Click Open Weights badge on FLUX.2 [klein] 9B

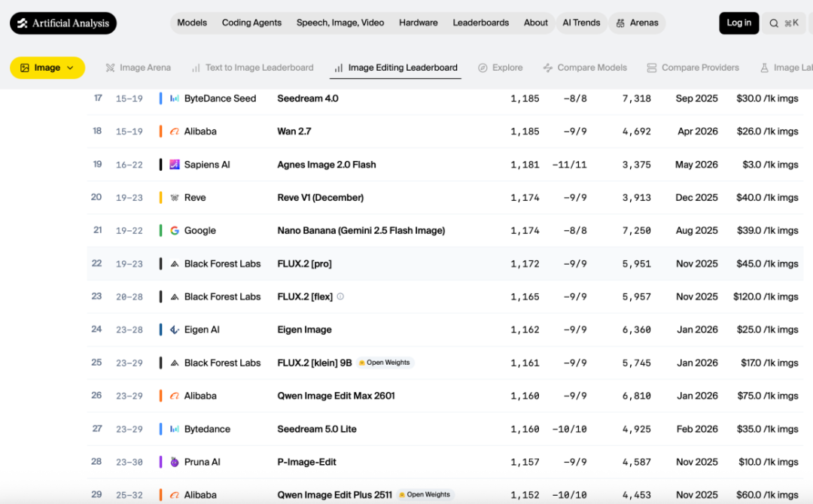(385, 363)
